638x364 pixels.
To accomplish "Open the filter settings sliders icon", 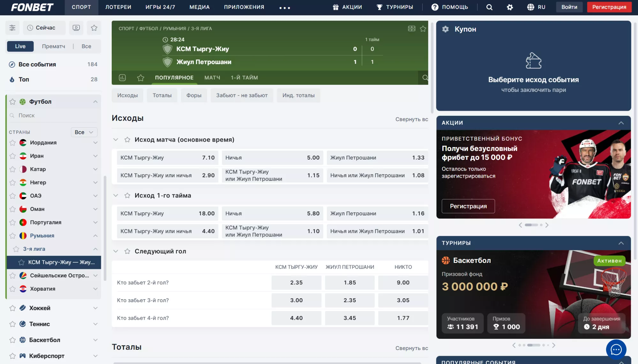I will (x=12, y=28).
